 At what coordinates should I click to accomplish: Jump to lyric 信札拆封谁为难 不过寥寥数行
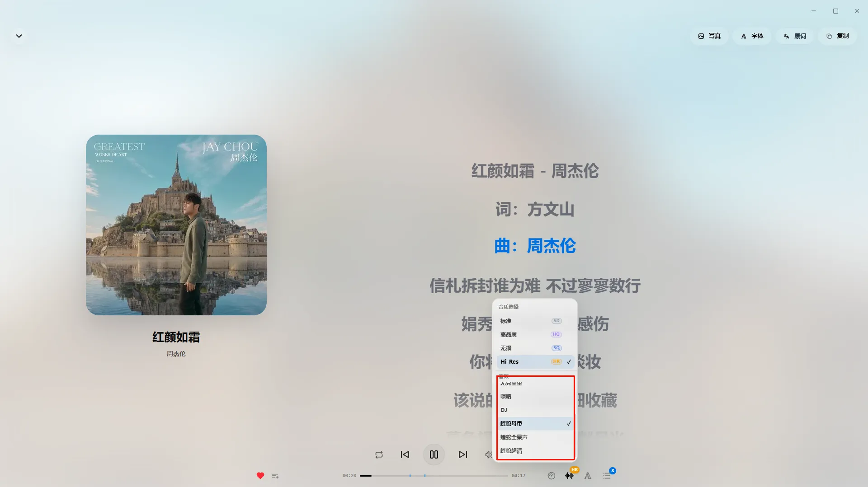(535, 286)
